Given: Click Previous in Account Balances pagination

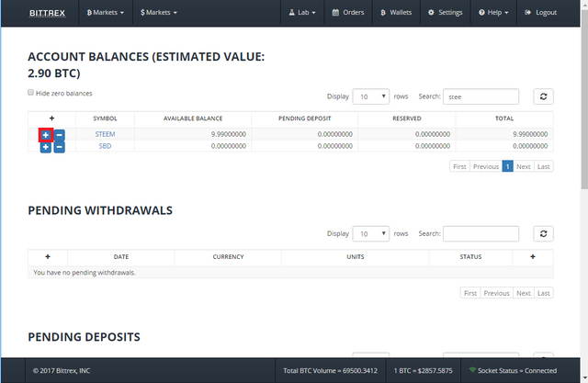Looking at the screenshot, I should (486, 166).
